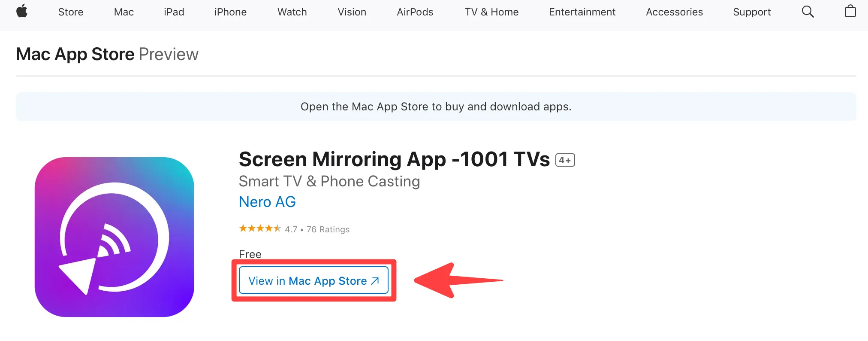Select Vision in the top navigation
The width and height of the screenshot is (868, 341).
pos(352,12)
